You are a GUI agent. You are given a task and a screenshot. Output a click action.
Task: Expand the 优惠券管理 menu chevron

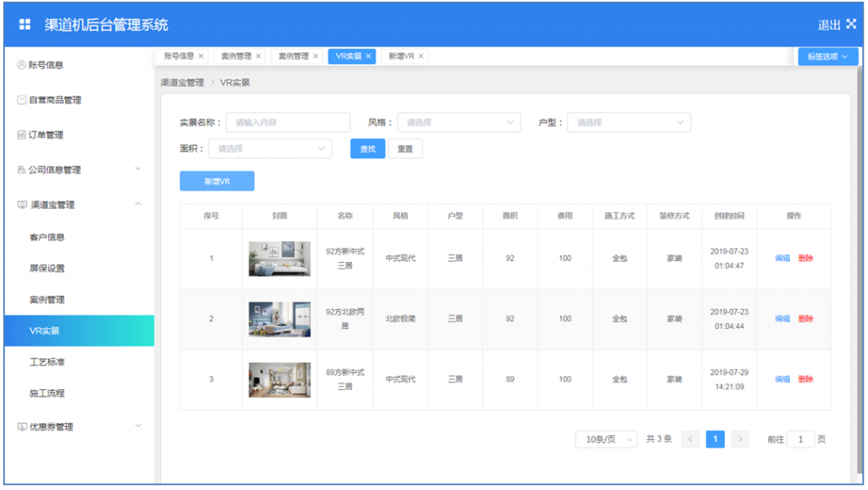(138, 426)
